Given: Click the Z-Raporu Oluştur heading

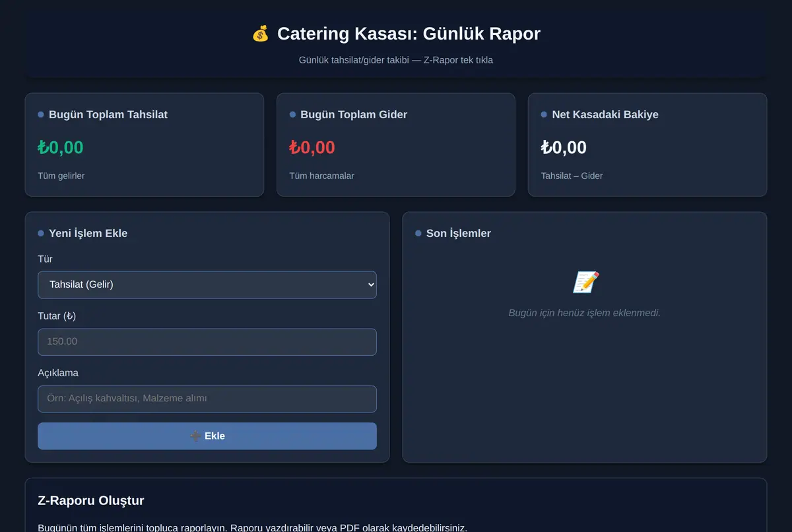Looking at the screenshot, I should [91, 500].
